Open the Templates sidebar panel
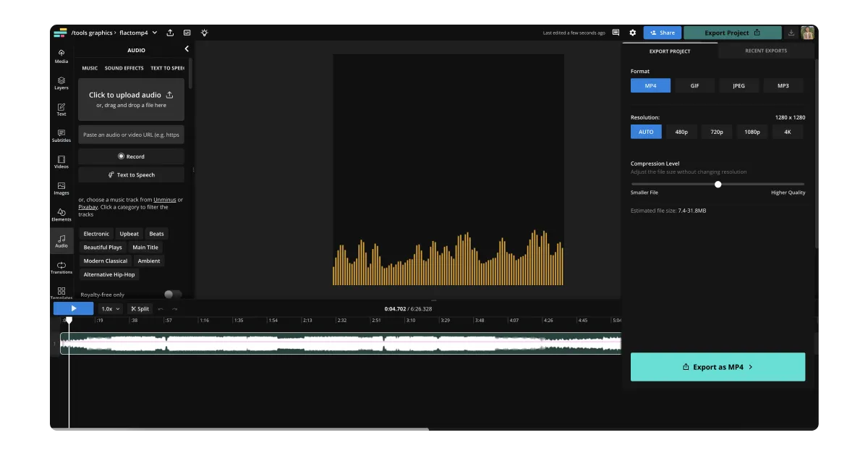This screenshot has width=868, height=456. [x=61, y=293]
